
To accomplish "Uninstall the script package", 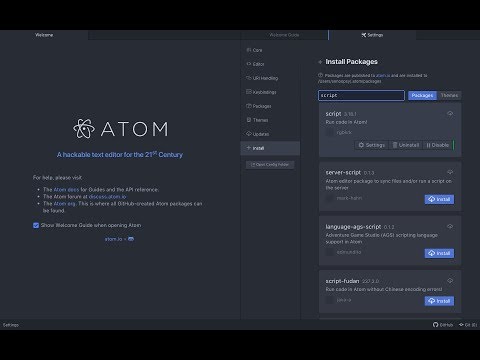I will pos(406,145).
